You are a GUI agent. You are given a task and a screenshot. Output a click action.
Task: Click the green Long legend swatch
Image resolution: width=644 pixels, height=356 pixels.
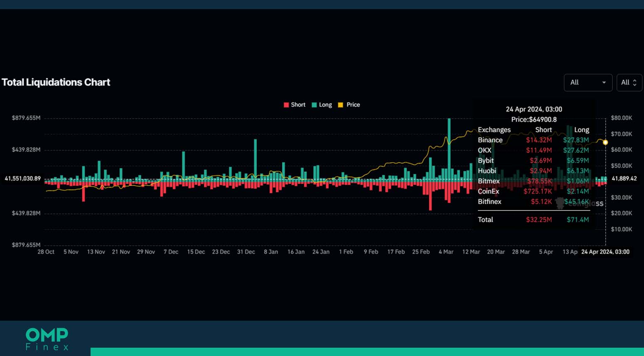coord(315,105)
